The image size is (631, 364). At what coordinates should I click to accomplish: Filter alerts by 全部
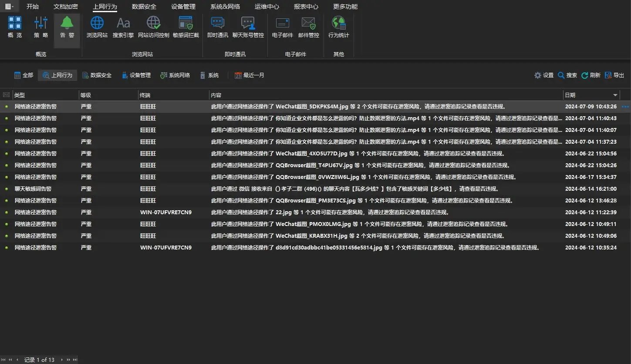point(24,75)
